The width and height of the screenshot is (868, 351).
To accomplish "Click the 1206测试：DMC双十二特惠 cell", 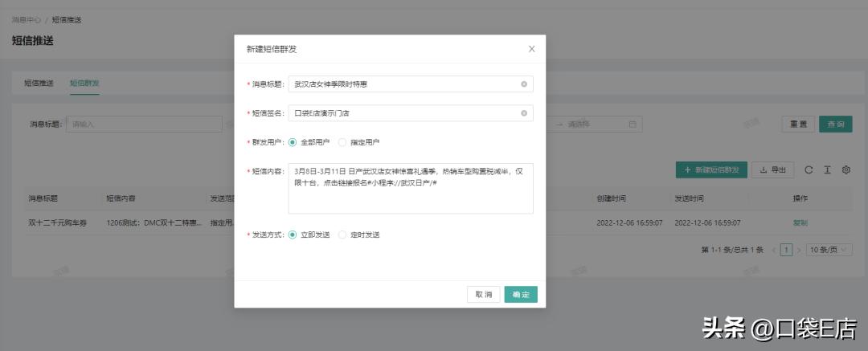I will tap(154, 223).
